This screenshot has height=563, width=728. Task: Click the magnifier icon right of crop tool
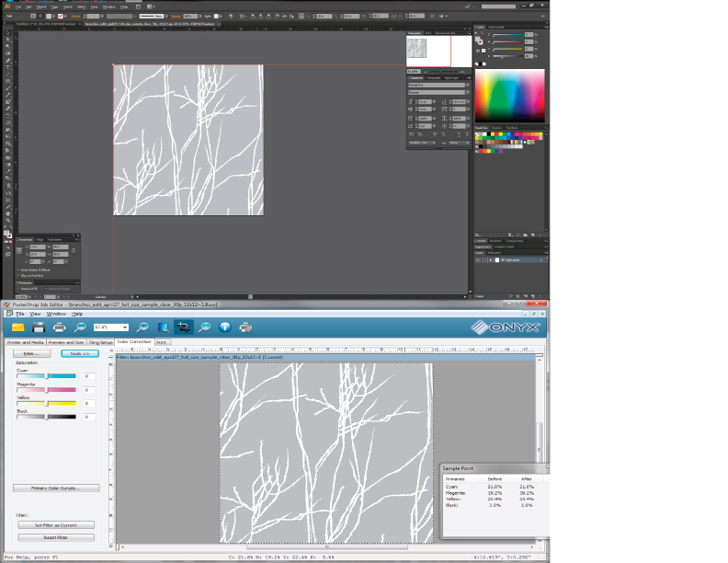coord(204,327)
